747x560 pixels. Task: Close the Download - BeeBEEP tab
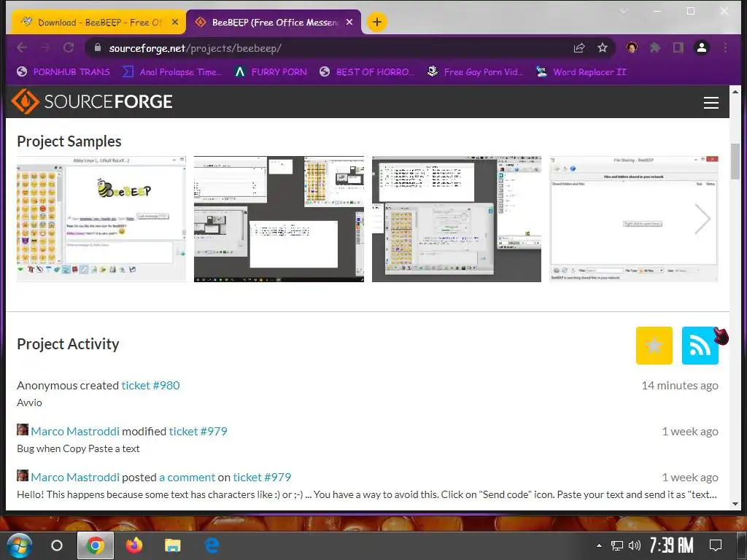pos(175,23)
